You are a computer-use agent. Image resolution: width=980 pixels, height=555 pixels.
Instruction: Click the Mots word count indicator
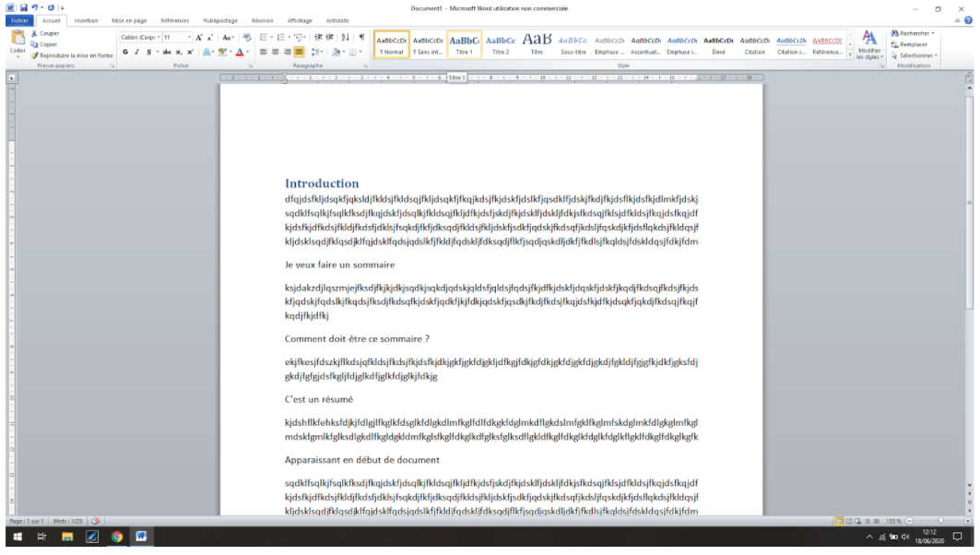click(68, 521)
